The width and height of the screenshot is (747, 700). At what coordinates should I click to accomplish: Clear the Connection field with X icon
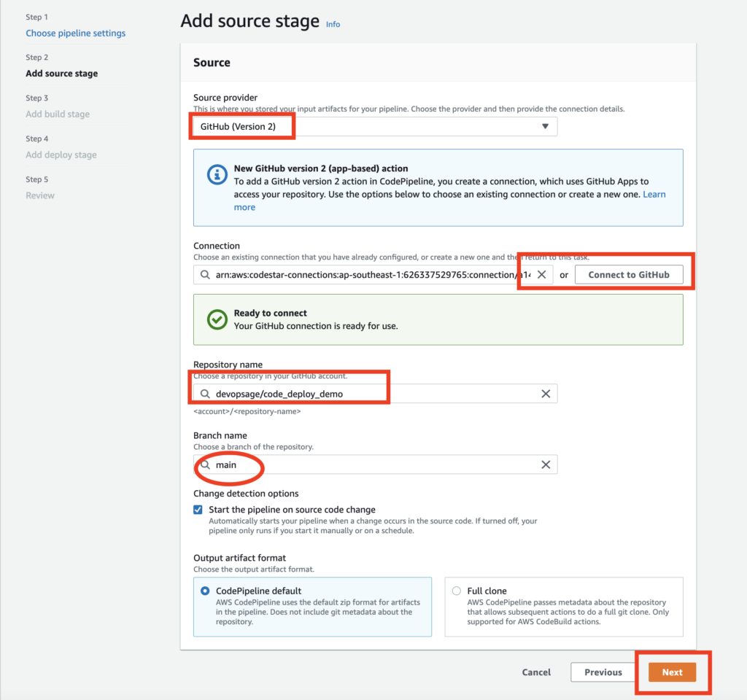click(x=541, y=275)
